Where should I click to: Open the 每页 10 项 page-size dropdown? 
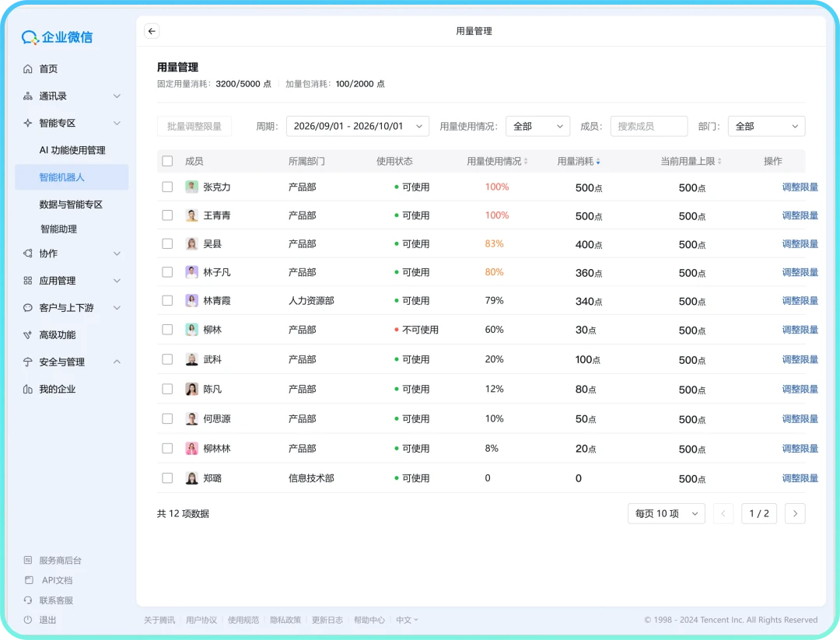(666, 513)
